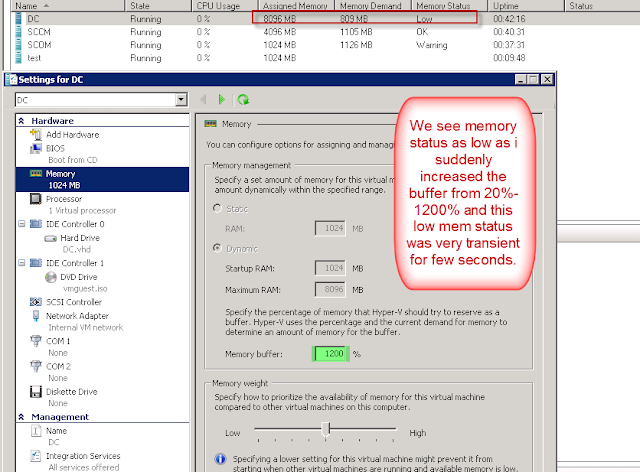Select the SCSI Controller item
Viewport: 640px width, 472px height.
click(x=74, y=302)
